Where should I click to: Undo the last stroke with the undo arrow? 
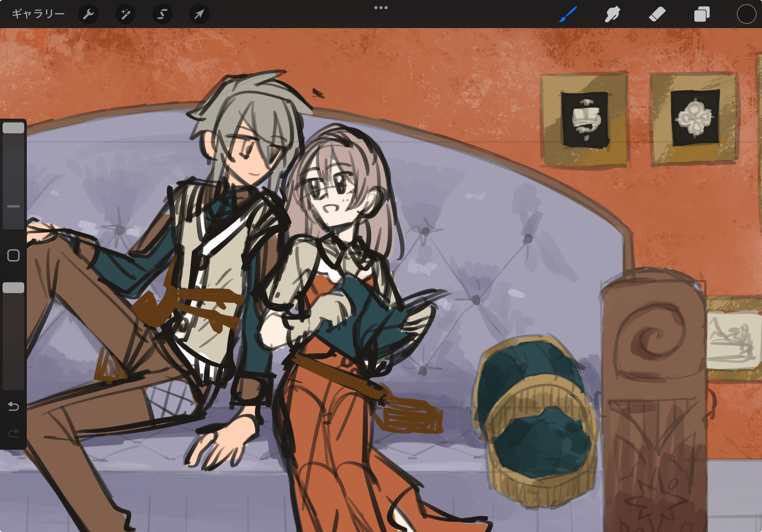(x=13, y=406)
